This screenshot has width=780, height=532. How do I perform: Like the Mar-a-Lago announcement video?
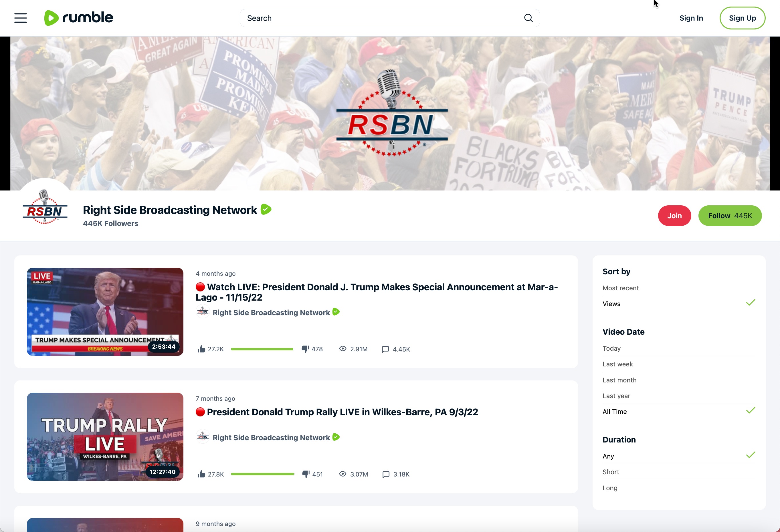(201, 349)
